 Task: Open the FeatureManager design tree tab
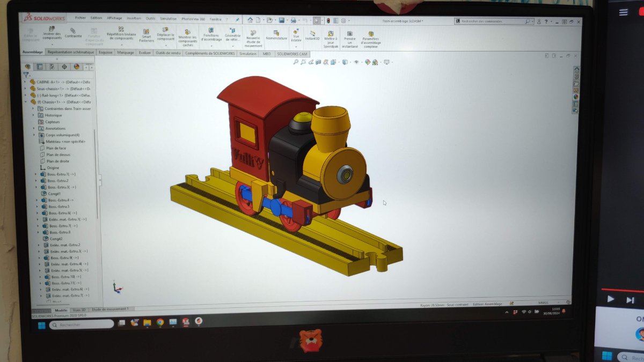[28, 67]
